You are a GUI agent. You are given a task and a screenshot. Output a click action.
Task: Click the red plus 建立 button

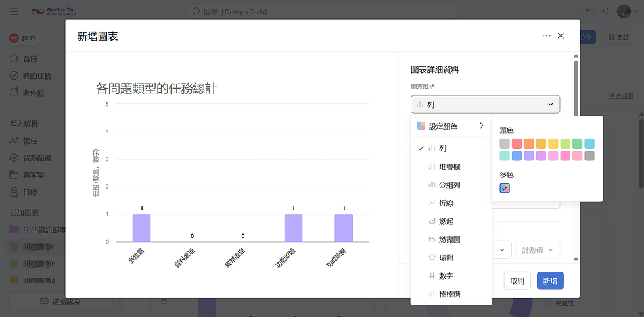pyautogui.click(x=24, y=38)
